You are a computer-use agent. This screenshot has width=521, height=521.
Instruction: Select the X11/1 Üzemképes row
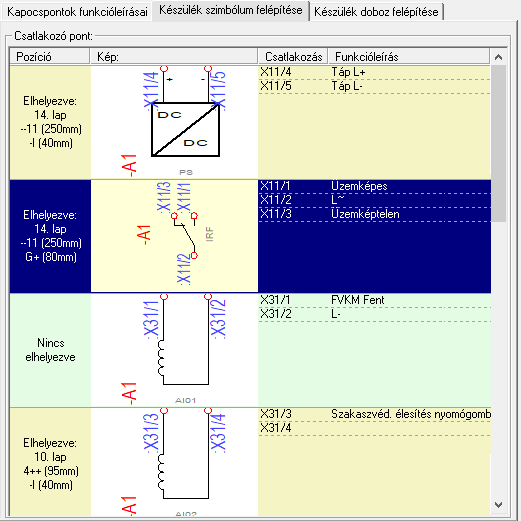(x=375, y=186)
